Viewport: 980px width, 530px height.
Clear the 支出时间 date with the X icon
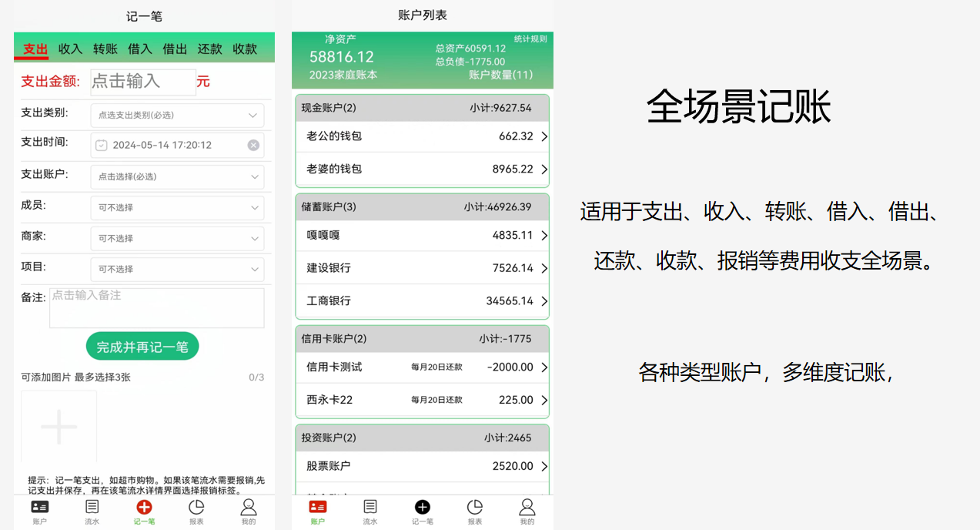pos(253,146)
